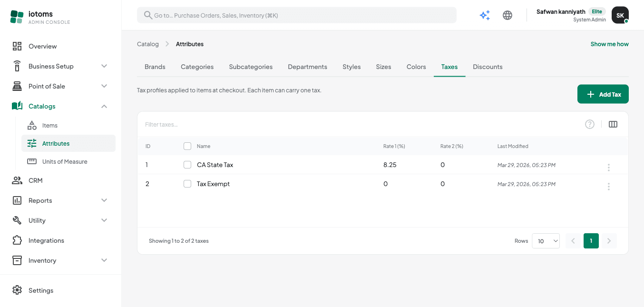Open Units of Measure page
644x307 pixels.
(x=65, y=161)
